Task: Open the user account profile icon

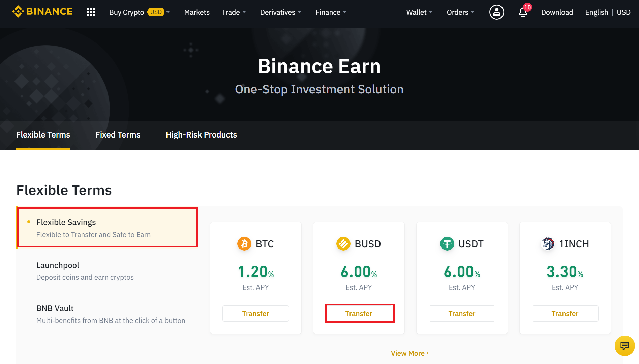Action: tap(496, 12)
